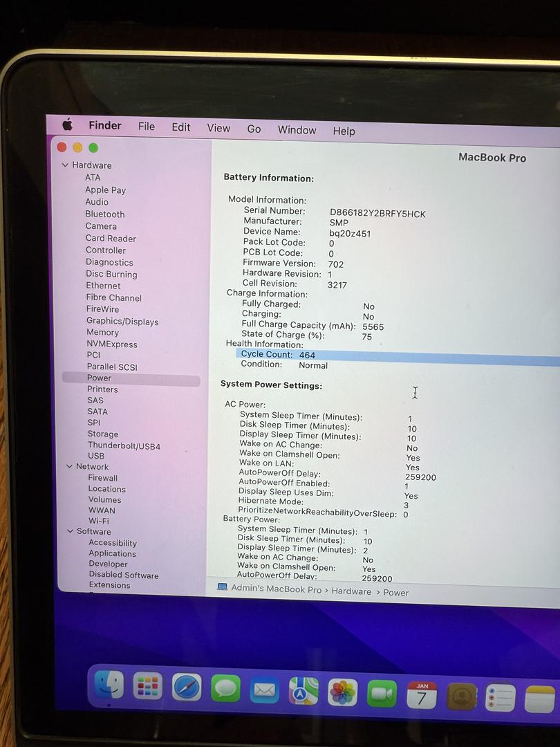560x747 pixels.
Task: Open the Edit menu
Action: tap(181, 127)
